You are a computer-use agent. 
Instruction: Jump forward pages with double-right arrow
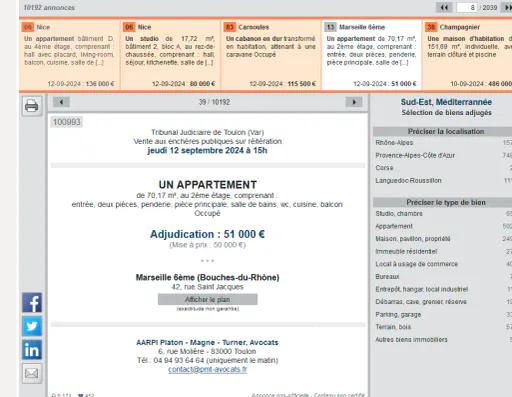(507, 7)
